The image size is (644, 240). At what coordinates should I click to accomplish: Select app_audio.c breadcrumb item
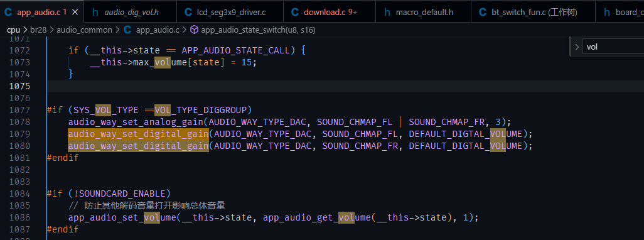click(158, 30)
